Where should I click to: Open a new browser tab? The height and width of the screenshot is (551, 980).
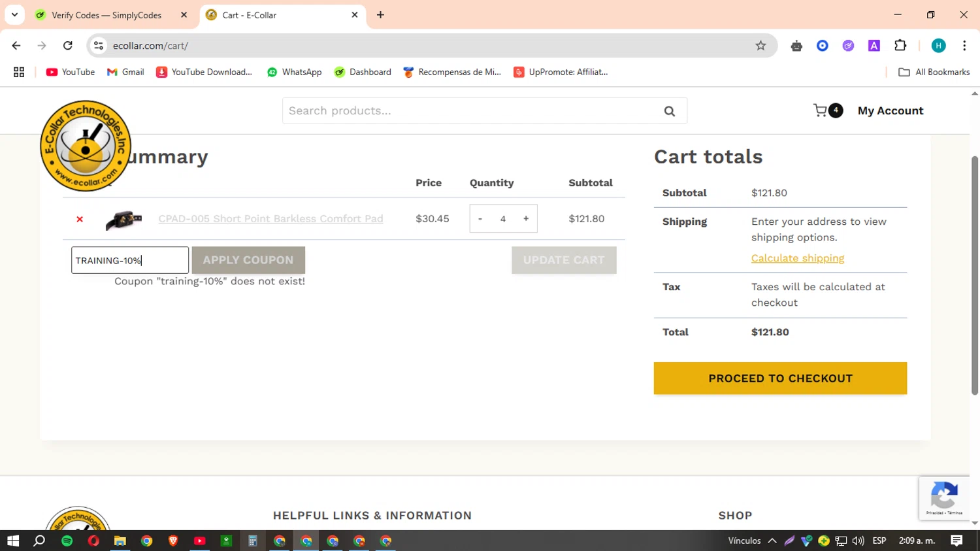click(381, 15)
